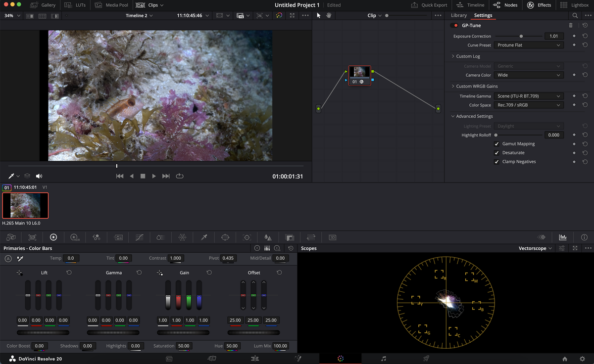The height and width of the screenshot is (364, 594).
Task: Open the Curve Preset dropdown
Action: tap(529, 45)
